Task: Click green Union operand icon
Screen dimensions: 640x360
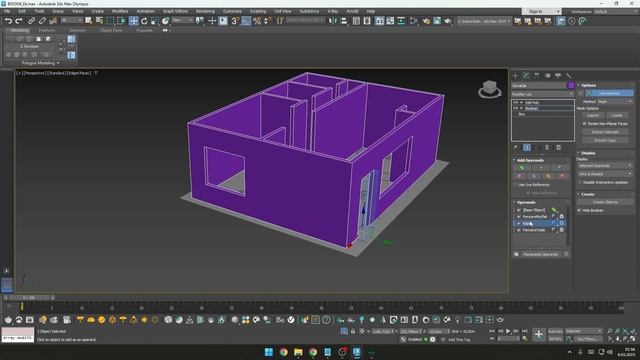Action: (x=522, y=168)
